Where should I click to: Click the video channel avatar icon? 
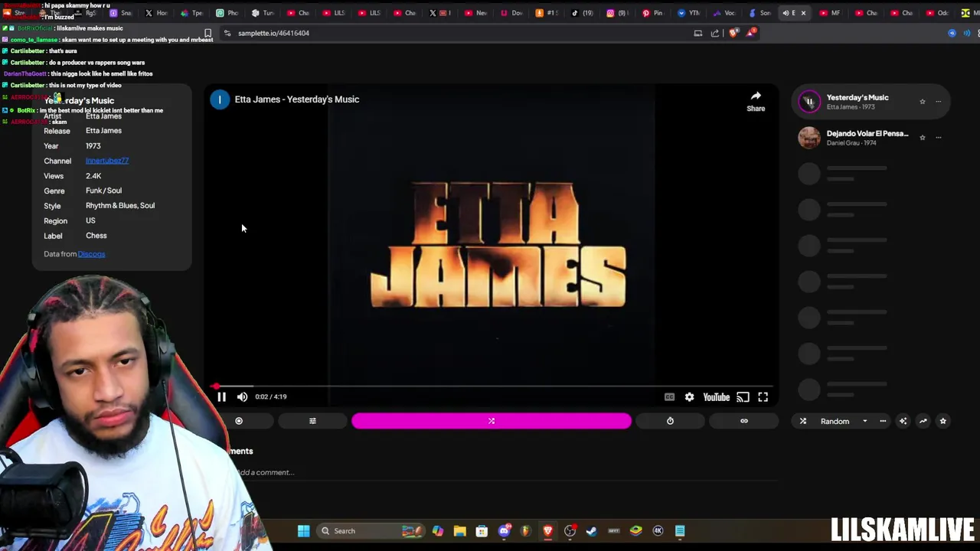(x=220, y=99)
